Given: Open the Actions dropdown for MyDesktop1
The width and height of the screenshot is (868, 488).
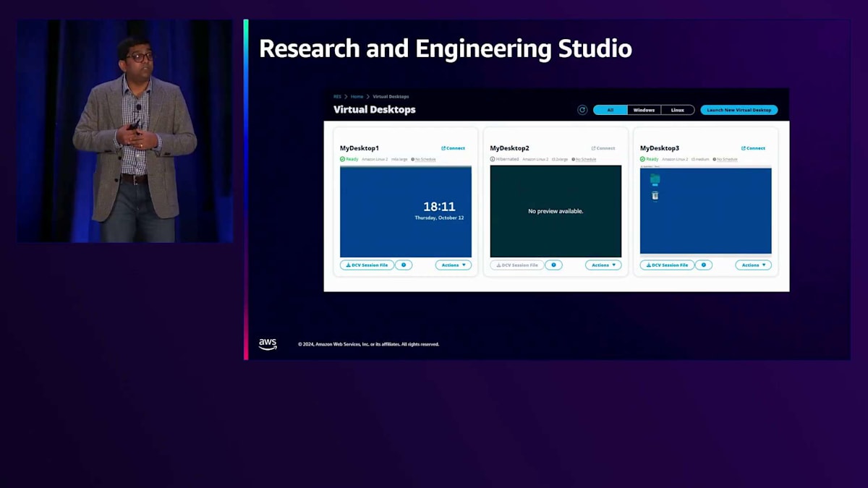Looking at the screenshot, I should pos(454,265).
